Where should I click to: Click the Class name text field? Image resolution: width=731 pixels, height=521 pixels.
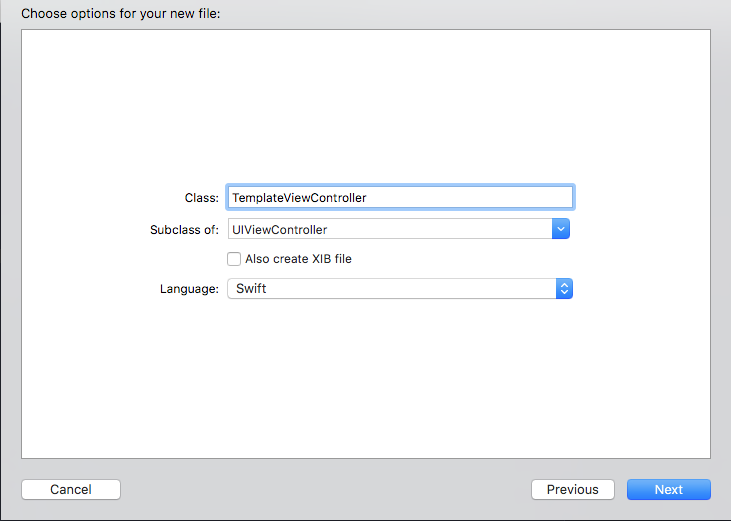click(x=400, y=198)
